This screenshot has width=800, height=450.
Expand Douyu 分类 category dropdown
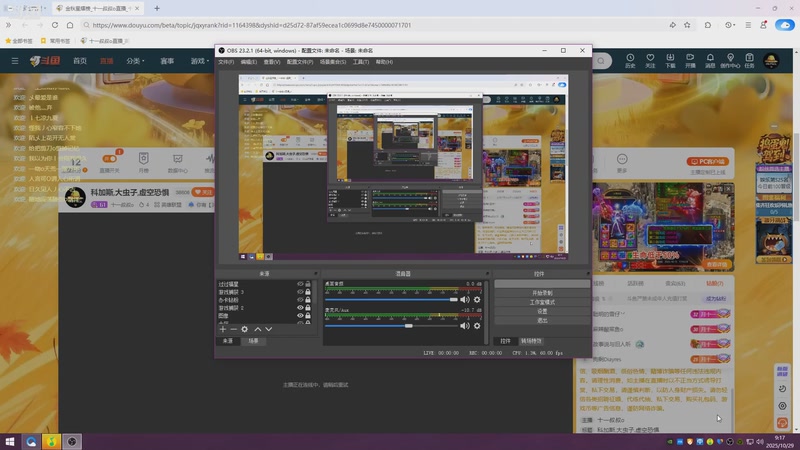coord(135,61)
